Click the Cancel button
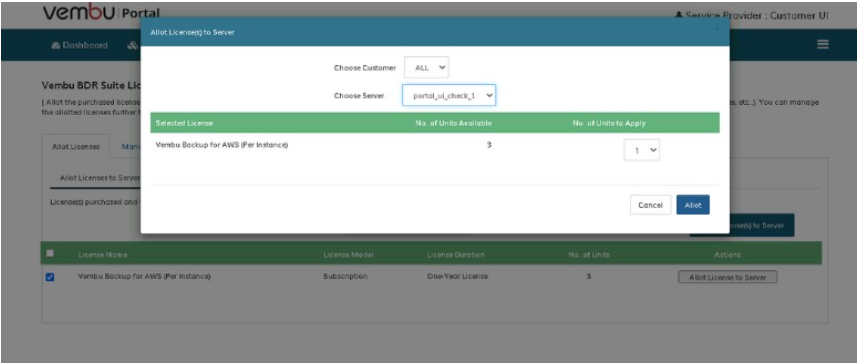Screen dimensions: 857x364 coord(650,205)
